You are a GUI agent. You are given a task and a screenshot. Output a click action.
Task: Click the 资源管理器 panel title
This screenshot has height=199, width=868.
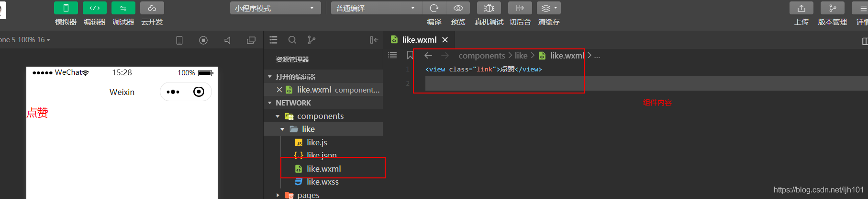pos(292,59)
